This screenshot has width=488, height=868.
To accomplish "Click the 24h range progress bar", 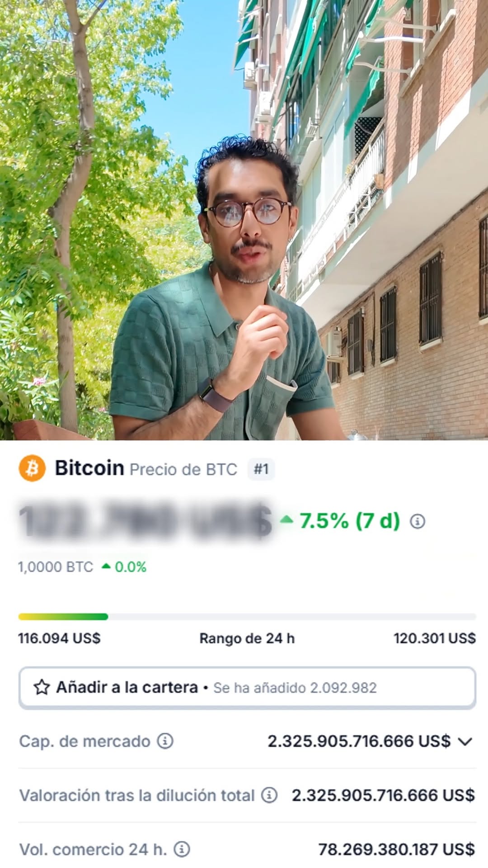I will pos(247,617).
